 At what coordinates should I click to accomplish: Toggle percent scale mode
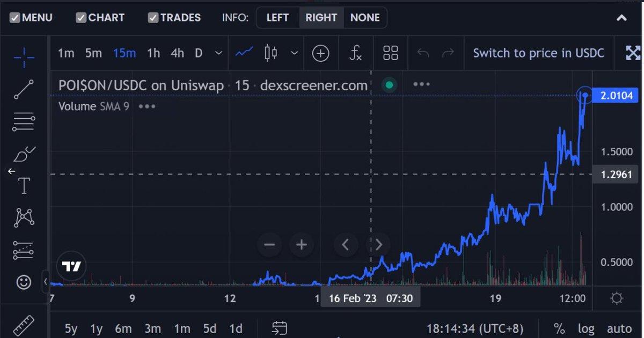(x=559, y=328)
